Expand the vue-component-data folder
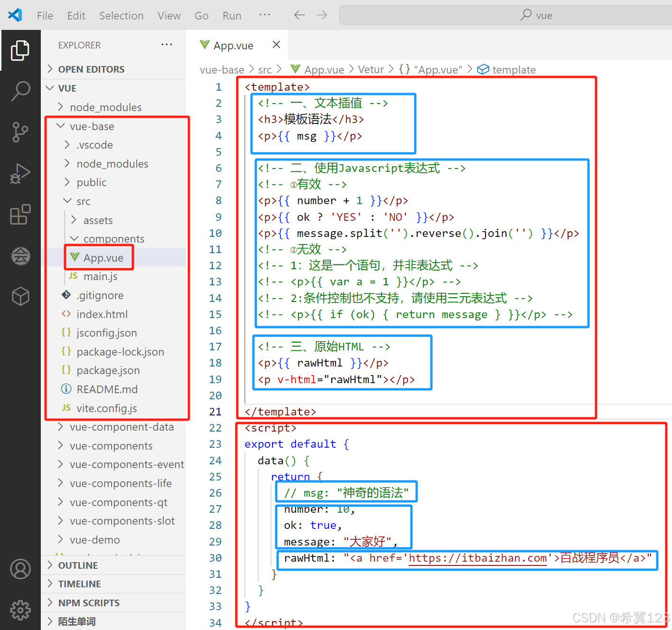 tap(114, 427)
